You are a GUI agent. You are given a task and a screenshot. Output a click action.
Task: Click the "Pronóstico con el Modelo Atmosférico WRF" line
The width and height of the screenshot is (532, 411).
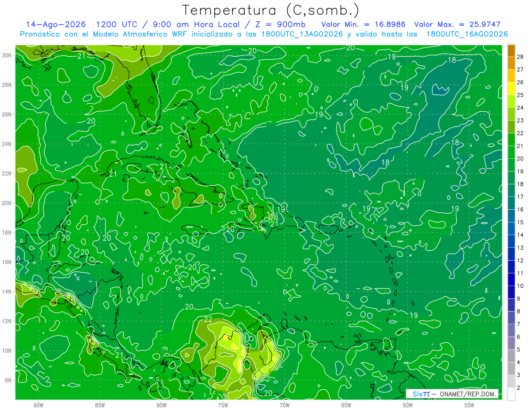[x=104, y=34]
